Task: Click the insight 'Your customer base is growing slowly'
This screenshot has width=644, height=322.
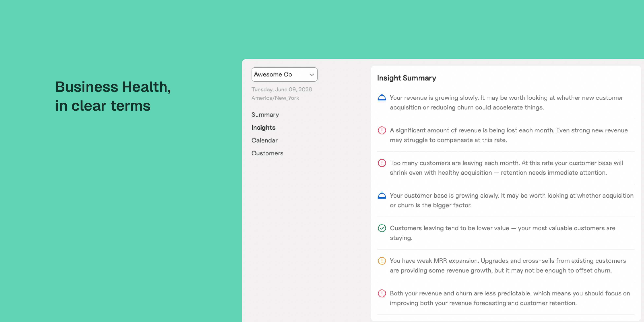Action: pyautogui.click(x=512, y=200)
